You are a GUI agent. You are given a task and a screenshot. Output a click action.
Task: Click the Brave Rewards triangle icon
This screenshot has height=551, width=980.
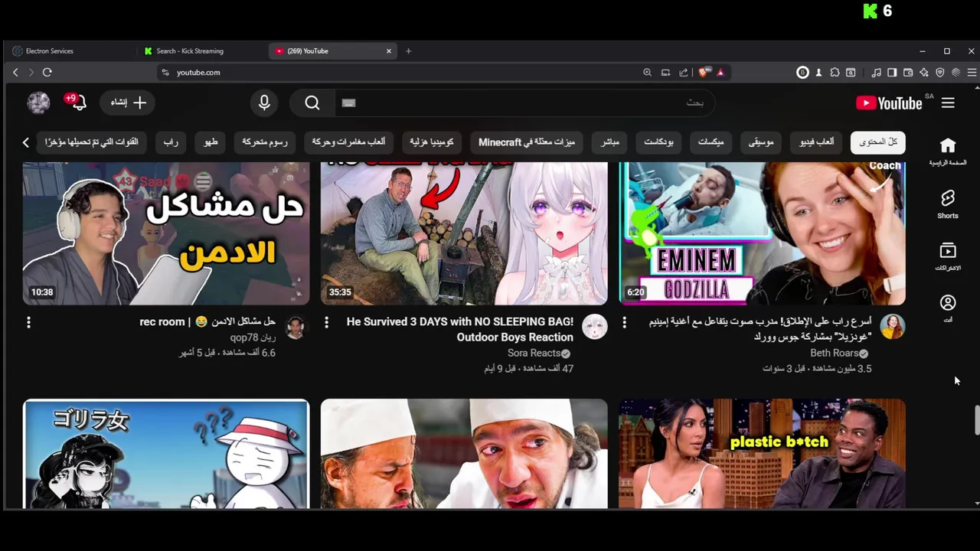(x=720, y=73)
